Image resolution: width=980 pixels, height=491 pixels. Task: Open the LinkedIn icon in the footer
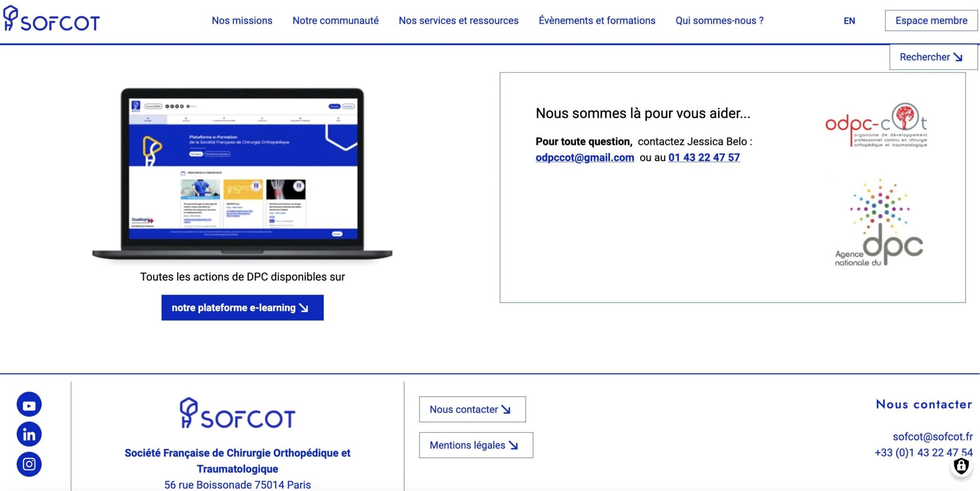[29, 434]
